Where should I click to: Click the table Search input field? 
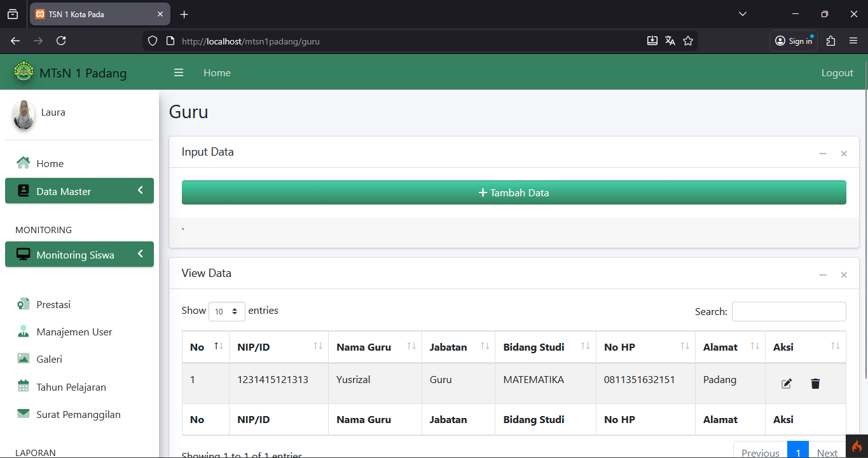pos(789,312)
